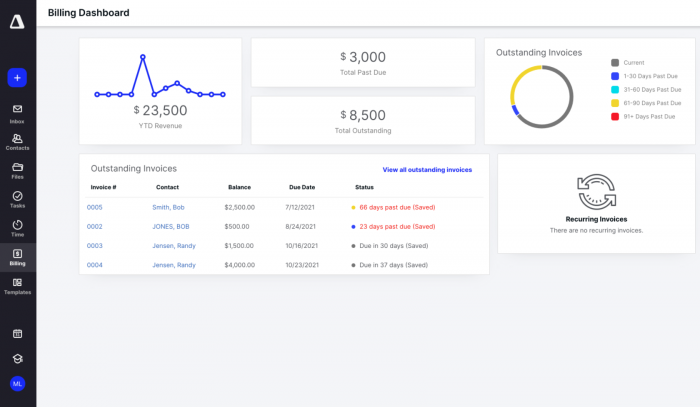Go to Files in the sidebar
Screen dimensions: 700x407
(17, 171)
